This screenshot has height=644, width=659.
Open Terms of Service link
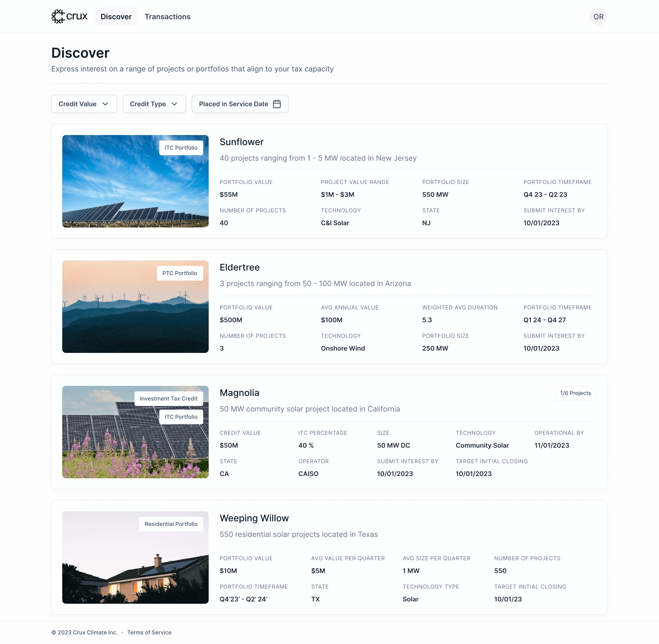point(149,632)
